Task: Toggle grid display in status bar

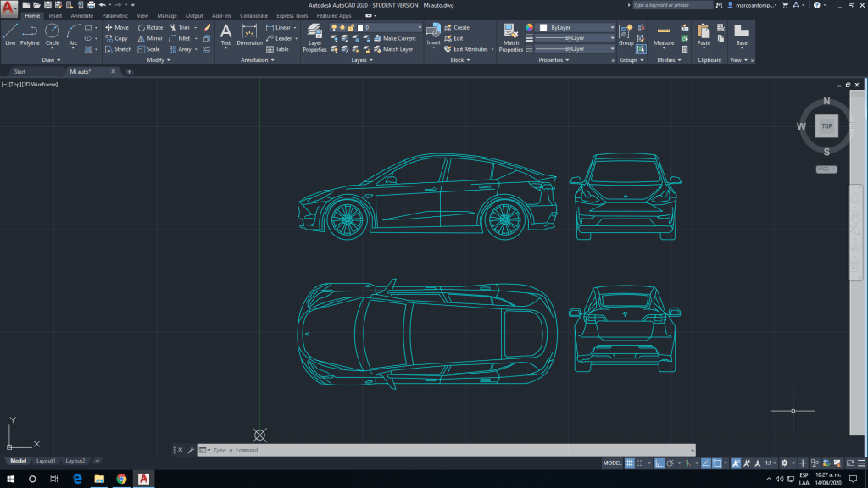Action: coord(630,463)
